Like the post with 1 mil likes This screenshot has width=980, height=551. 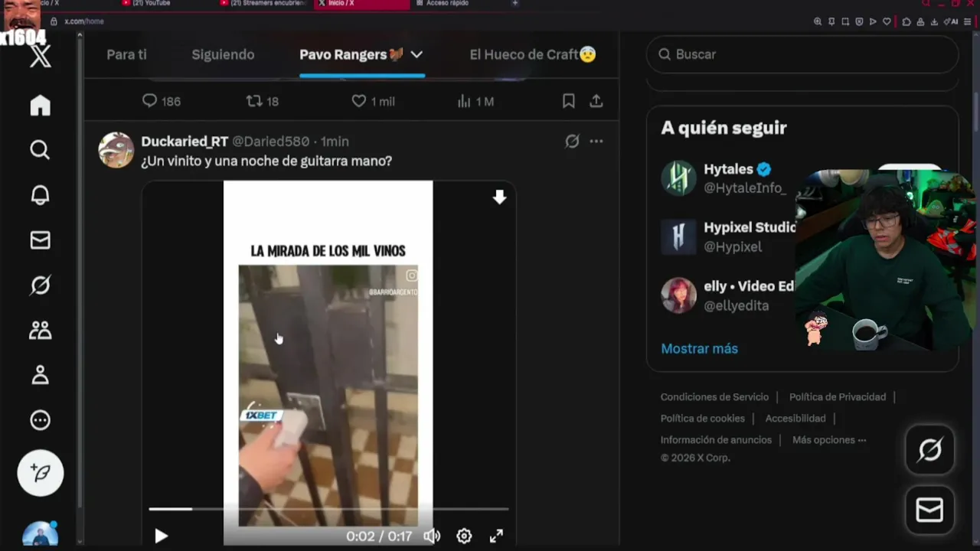(373, 101)
